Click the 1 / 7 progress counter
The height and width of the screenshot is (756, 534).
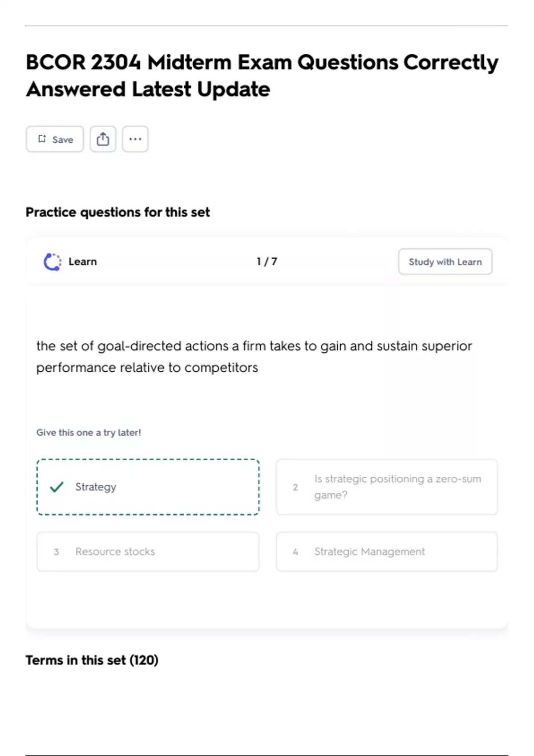pos(267,261)
